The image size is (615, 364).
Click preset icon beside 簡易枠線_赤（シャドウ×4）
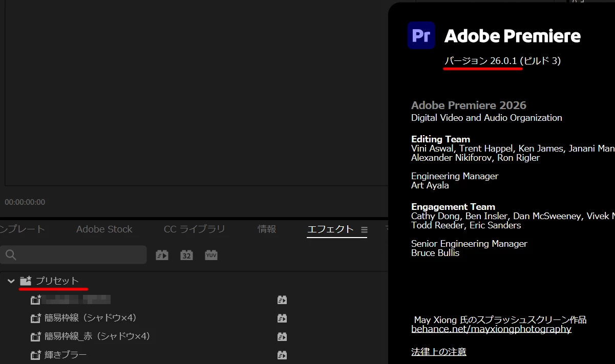point(36,337)
